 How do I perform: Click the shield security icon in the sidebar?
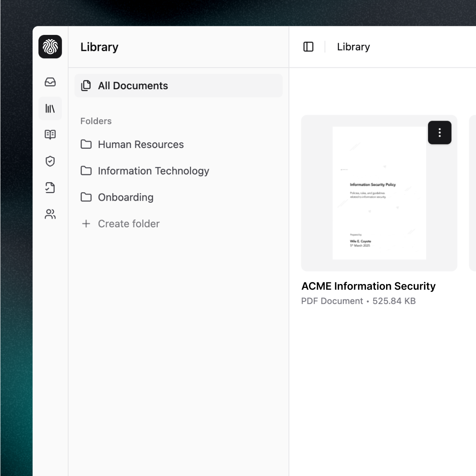50,161
